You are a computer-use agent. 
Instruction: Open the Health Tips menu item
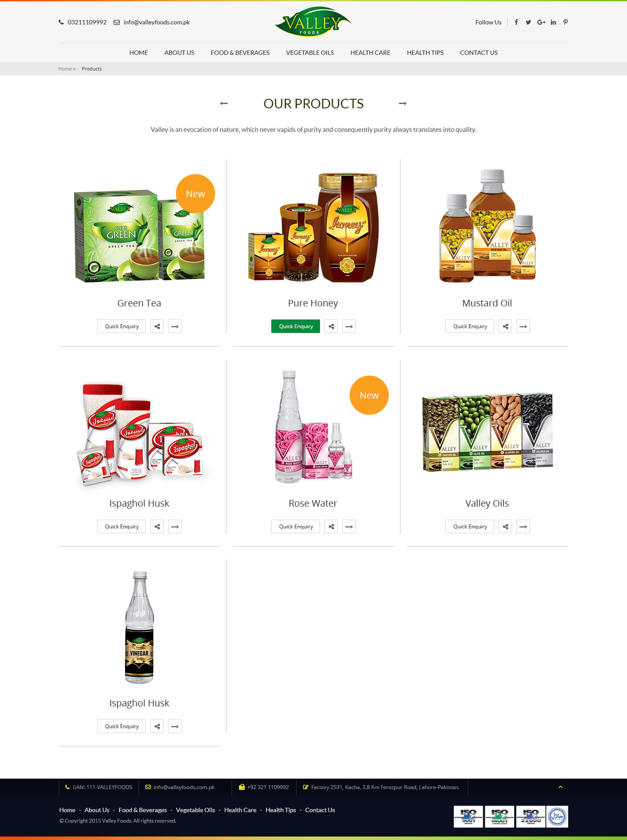(x=425, y=53)
